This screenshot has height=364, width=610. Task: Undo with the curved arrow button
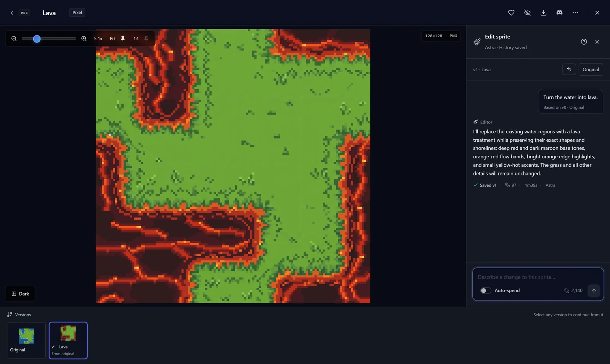click(x=569, y=69)
